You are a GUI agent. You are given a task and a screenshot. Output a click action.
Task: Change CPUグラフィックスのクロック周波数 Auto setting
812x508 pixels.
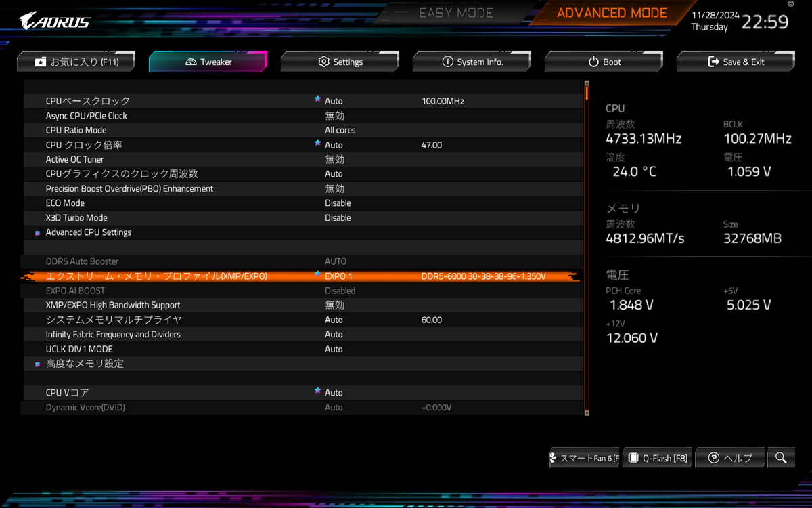tap(334, 174)
